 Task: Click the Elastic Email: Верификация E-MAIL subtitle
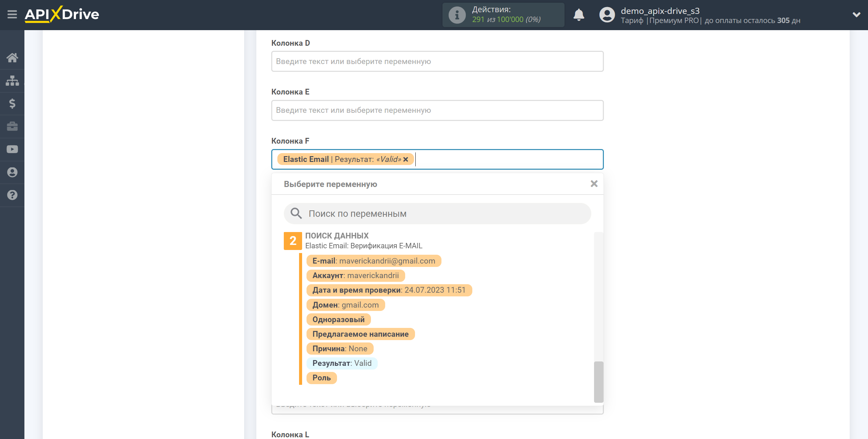pos(364,246)
